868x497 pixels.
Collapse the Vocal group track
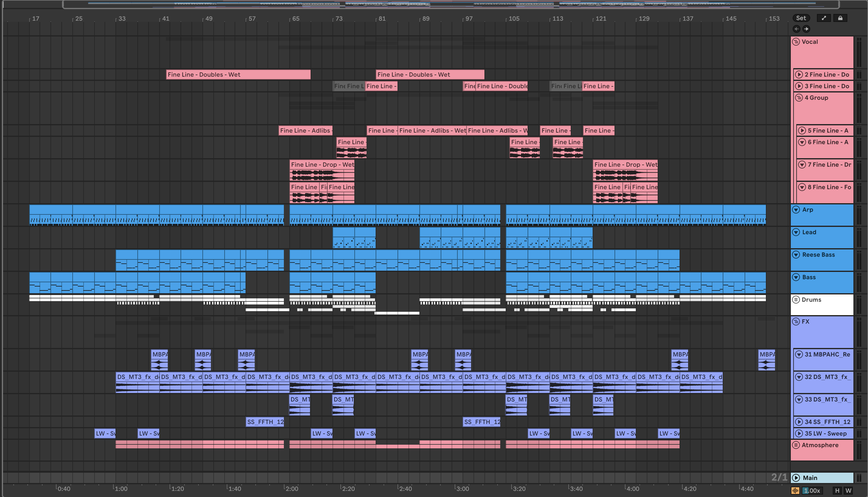796,42
